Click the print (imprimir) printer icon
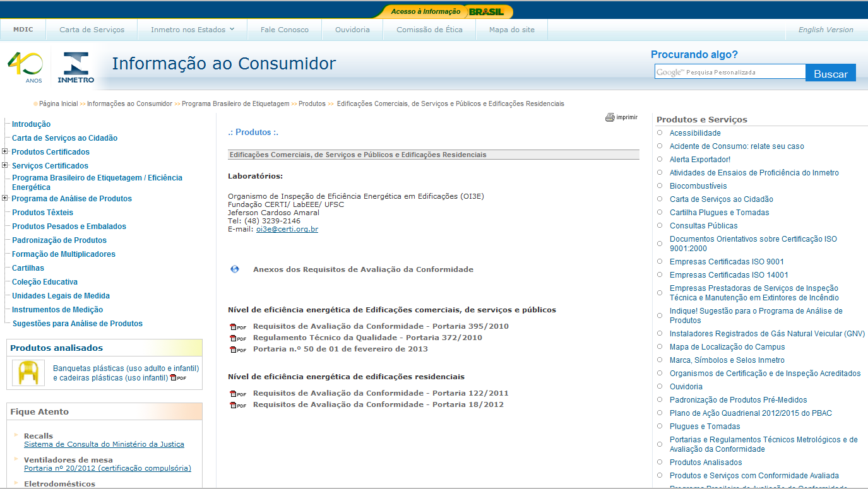868x489 pixels. [x=610, y=117]
